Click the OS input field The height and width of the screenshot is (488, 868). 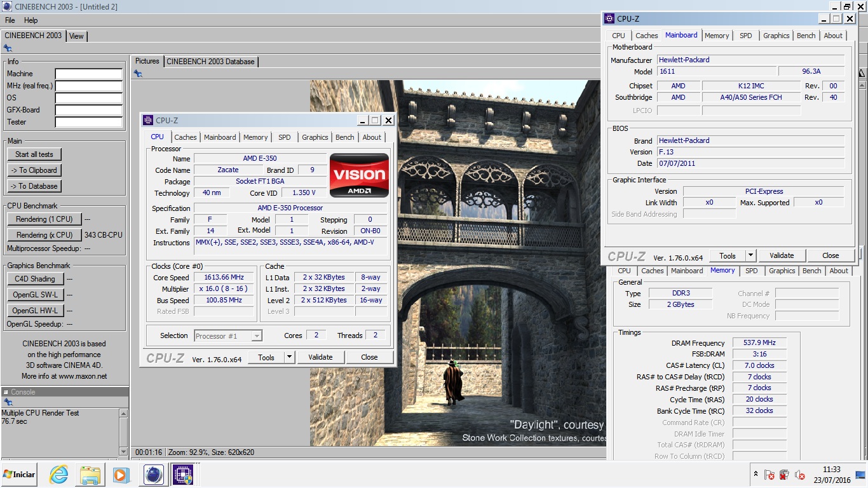[x=88, y=98]
